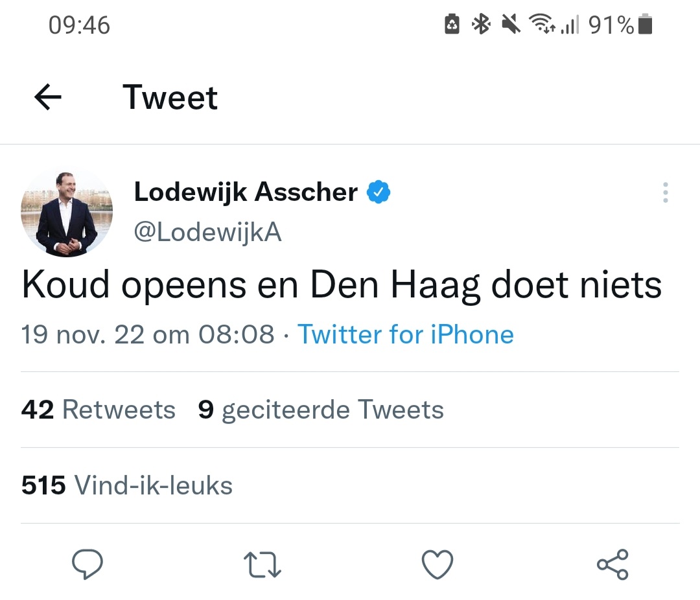This screenshot has width=700, height=600.
Task: Open Lodewijk Asscher's profile picture
Action: pyautogui.click(x=67, y=213)
